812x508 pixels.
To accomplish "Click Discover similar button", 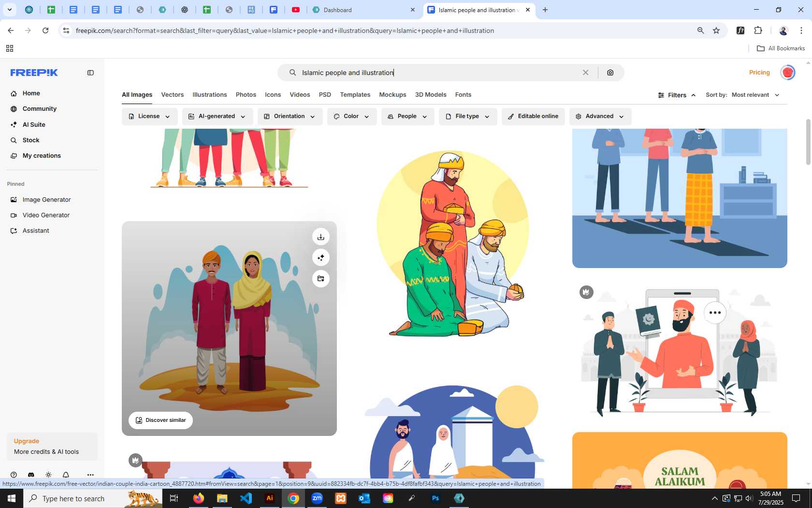I will coord(160,420).
